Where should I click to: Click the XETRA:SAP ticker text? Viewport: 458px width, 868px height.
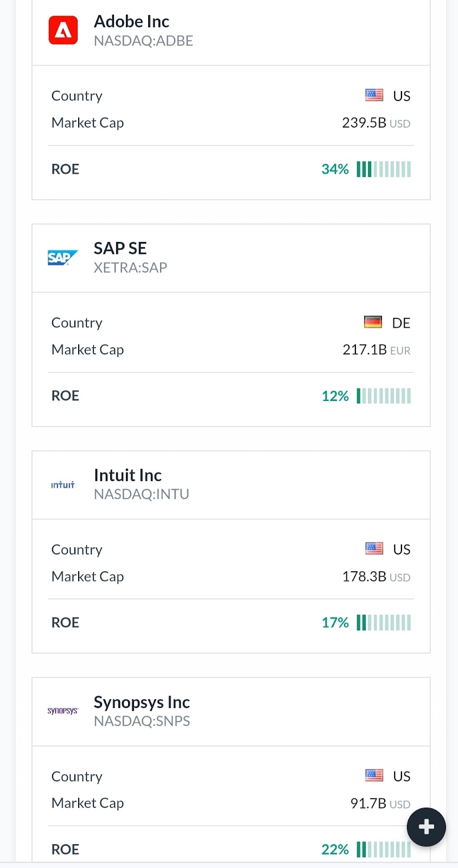[130, 268]
